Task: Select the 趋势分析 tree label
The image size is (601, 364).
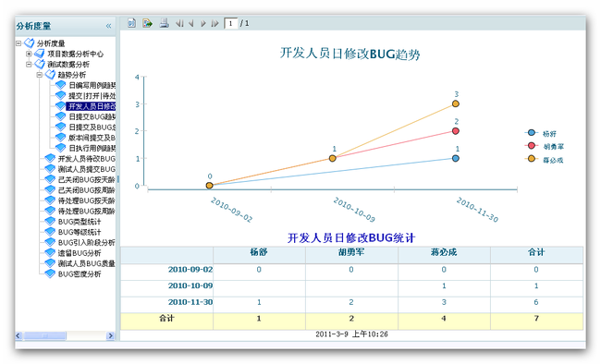Action: pos(72,75)
